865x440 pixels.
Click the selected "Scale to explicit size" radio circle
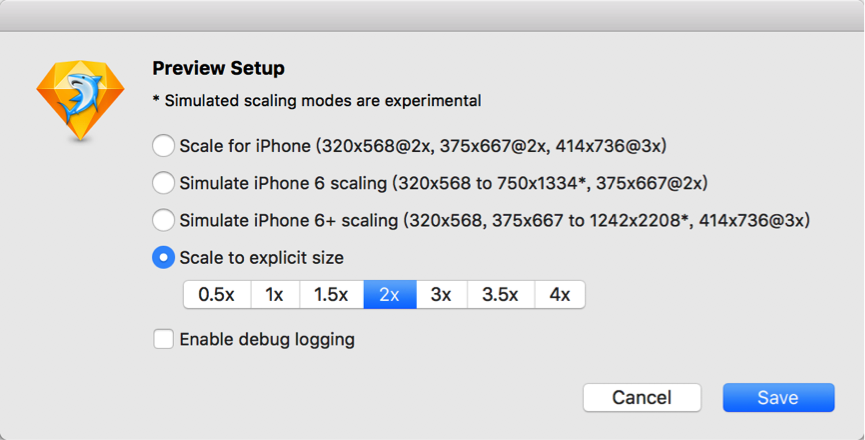163,258
